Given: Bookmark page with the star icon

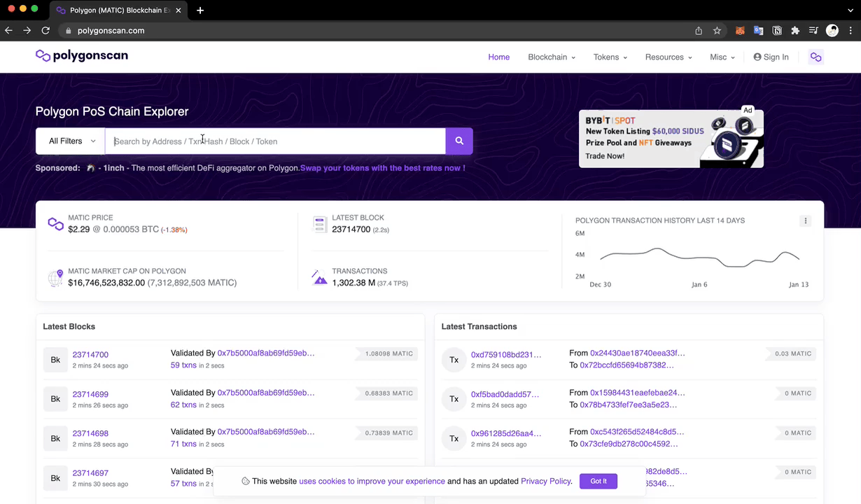Looking at the screenshot, I should [x=717, y=31].
